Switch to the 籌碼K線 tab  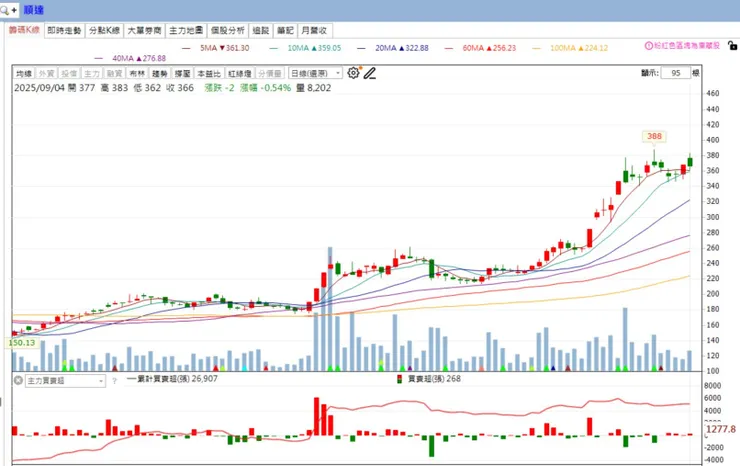24,30
